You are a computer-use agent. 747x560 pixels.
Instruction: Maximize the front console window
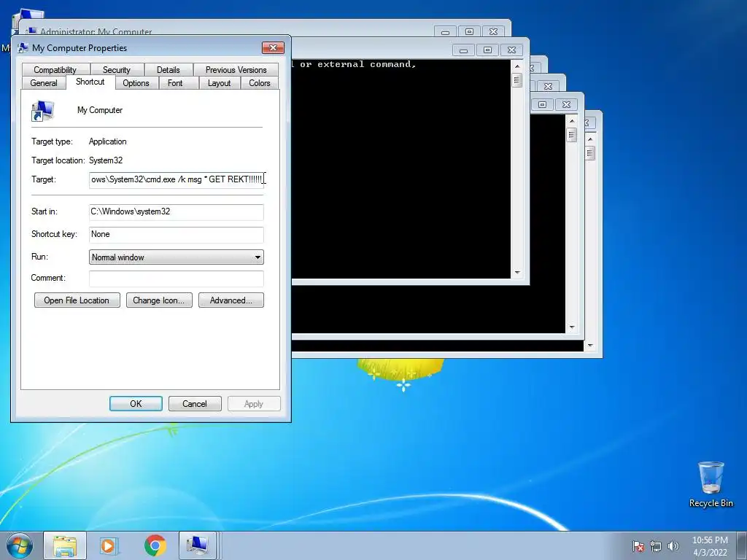[x=487, y=50]
